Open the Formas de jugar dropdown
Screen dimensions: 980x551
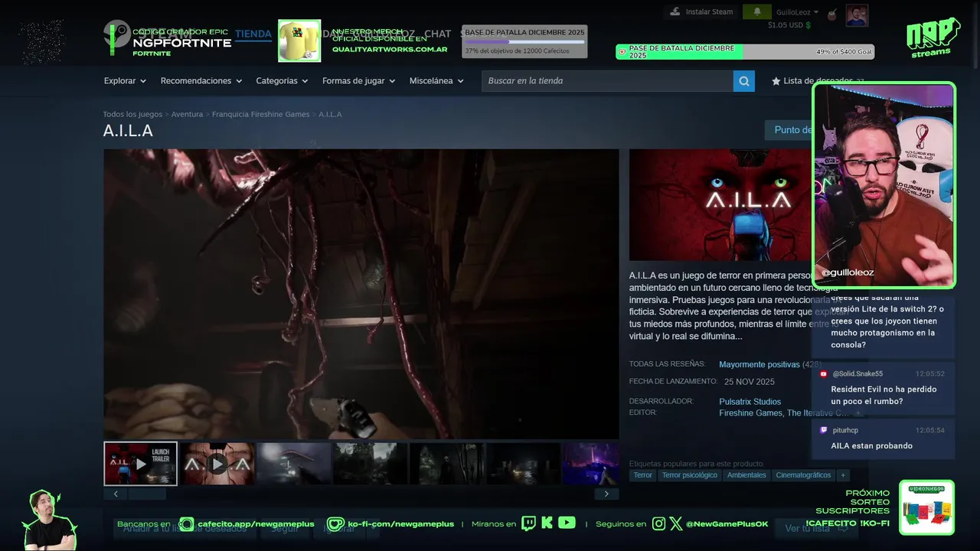tap(359, 81)
